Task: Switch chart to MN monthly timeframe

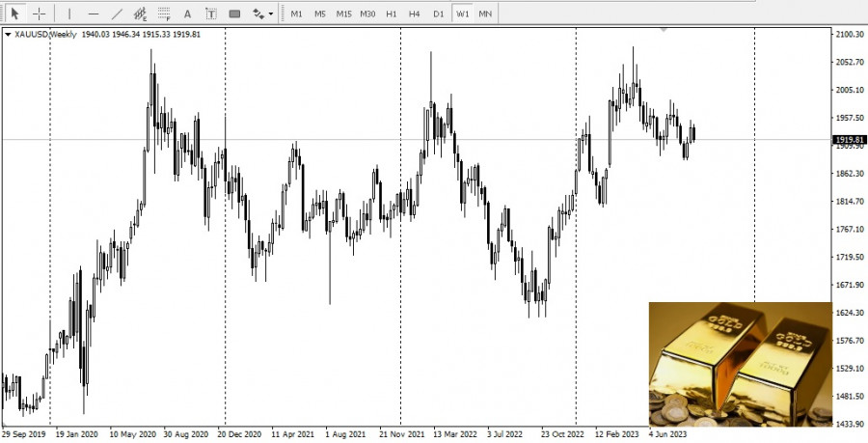Action: (x=485, y=14)
